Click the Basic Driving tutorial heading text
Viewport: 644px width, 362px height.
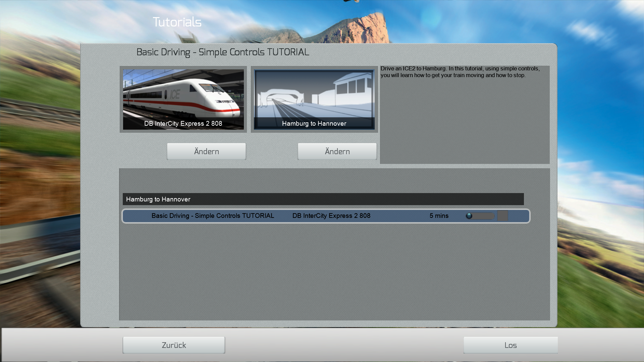(x=223, y=52)
